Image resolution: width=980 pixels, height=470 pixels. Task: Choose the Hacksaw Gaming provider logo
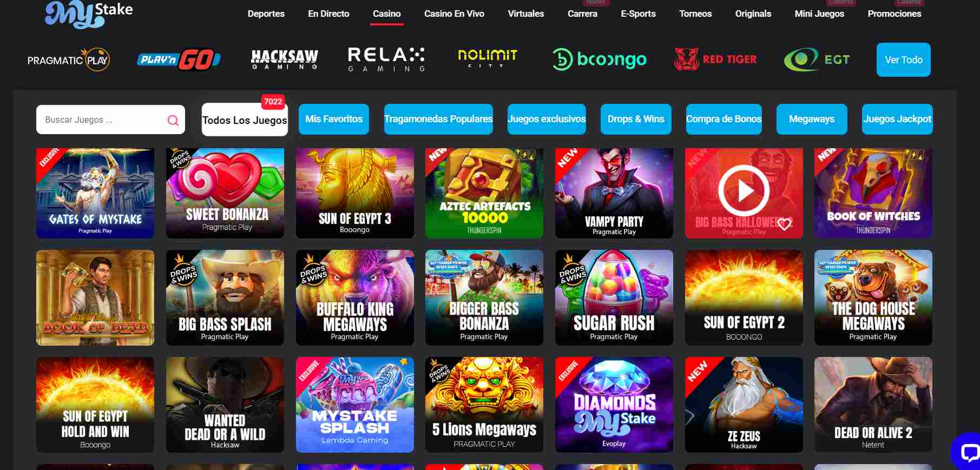285,60
